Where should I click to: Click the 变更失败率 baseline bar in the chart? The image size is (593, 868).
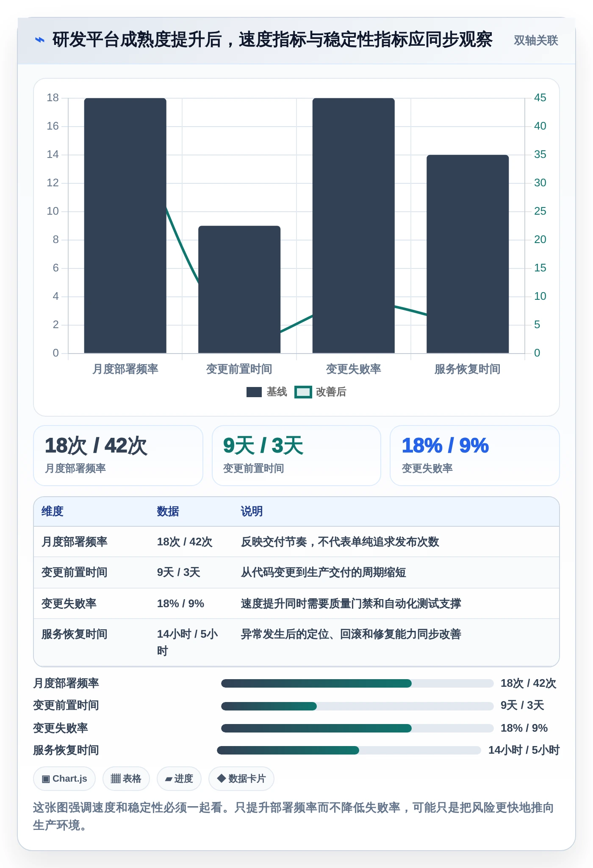(354, 226)
